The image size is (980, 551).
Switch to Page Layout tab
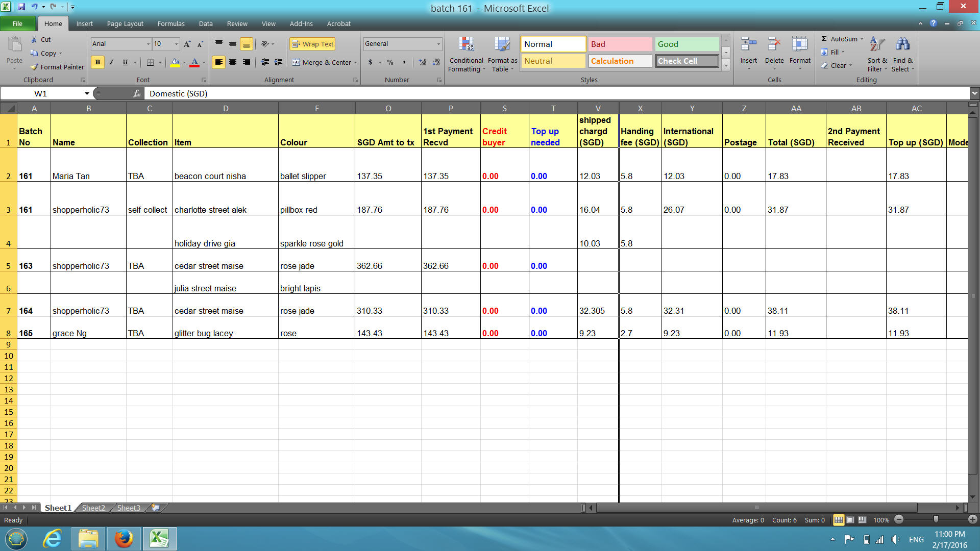125,23
